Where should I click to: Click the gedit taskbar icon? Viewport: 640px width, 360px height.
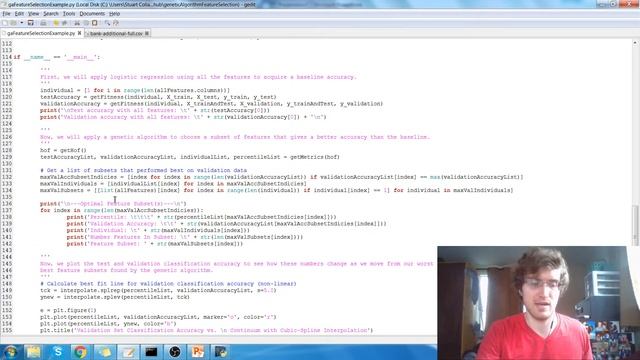(128, 352)
